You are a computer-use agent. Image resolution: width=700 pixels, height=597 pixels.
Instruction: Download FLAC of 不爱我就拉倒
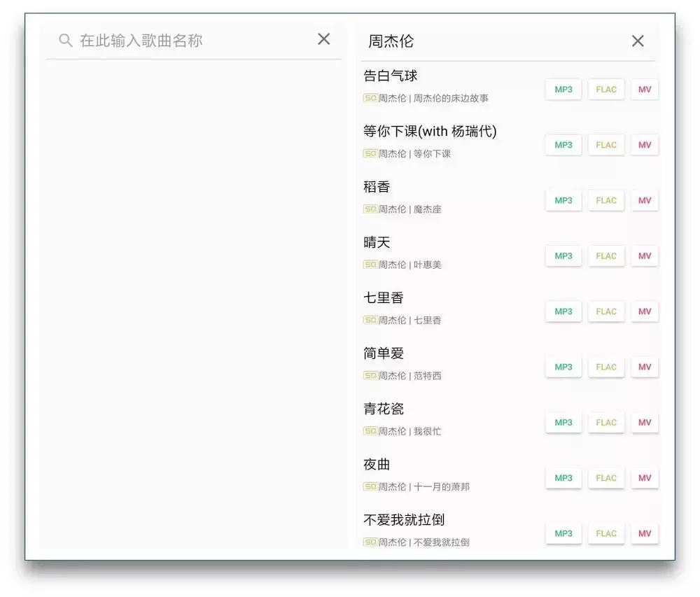point(606,533)
